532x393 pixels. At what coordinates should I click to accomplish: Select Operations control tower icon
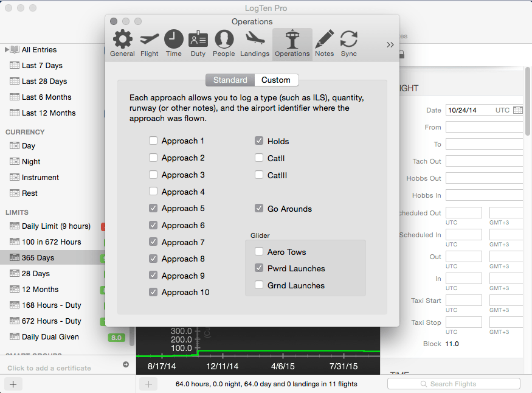coord(292,39)
